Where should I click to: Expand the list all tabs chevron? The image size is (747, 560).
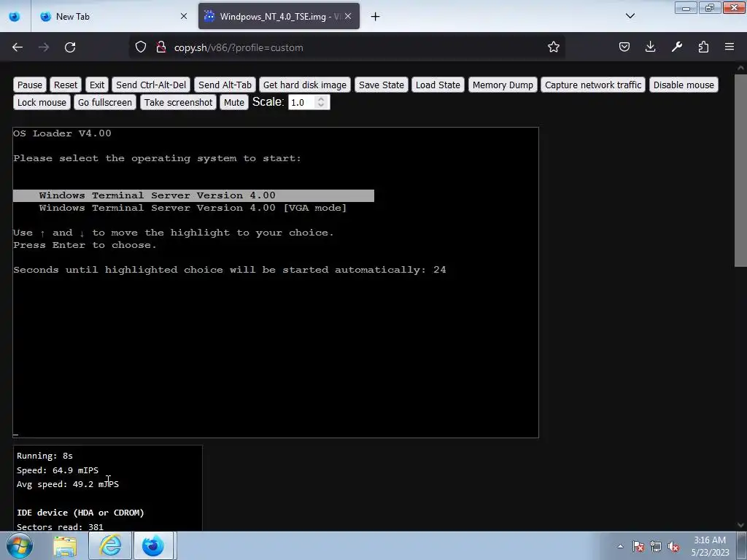coord(630,16)
